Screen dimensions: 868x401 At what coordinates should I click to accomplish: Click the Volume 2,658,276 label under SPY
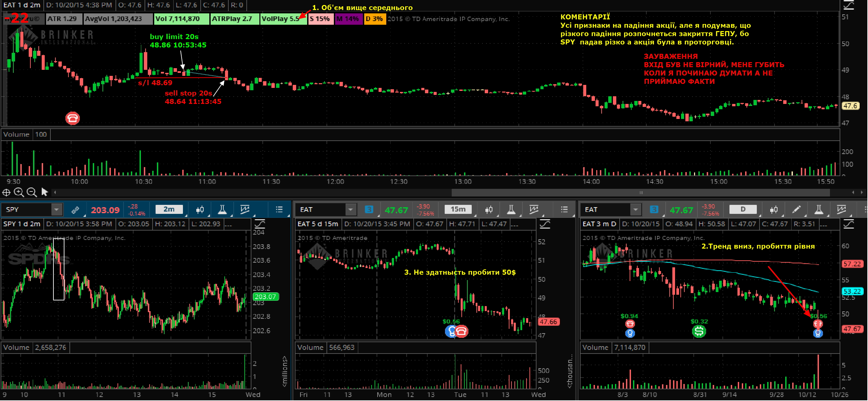click(35, 348)
